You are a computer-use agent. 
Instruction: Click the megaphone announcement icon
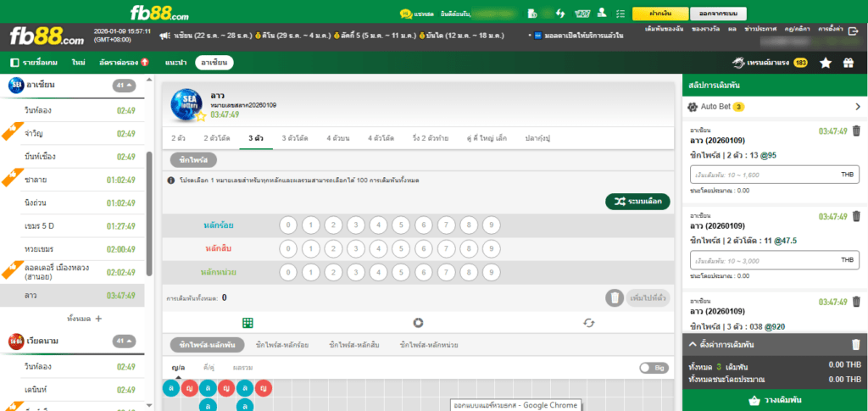(164, 36)
